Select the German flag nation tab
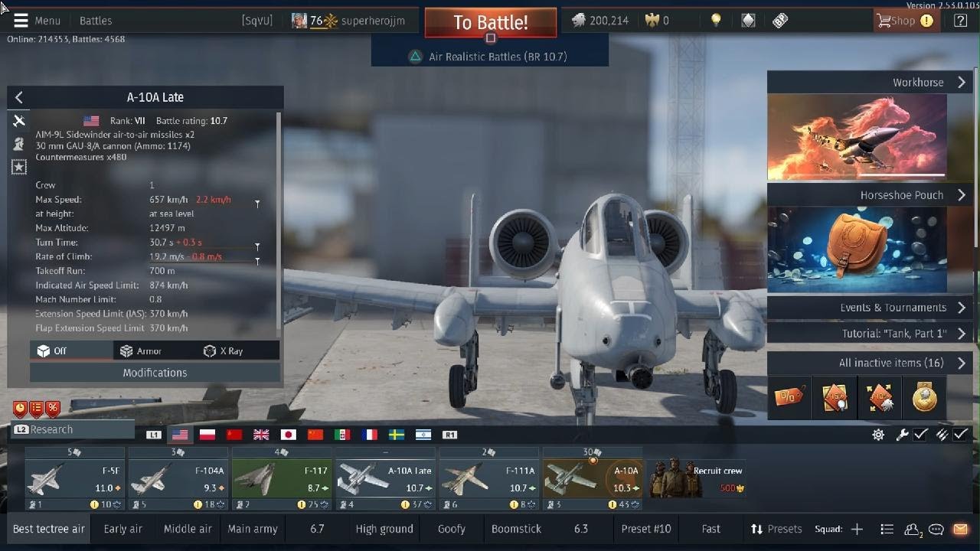This screenshot has width=980, height=551. click(x=207, y=435)
